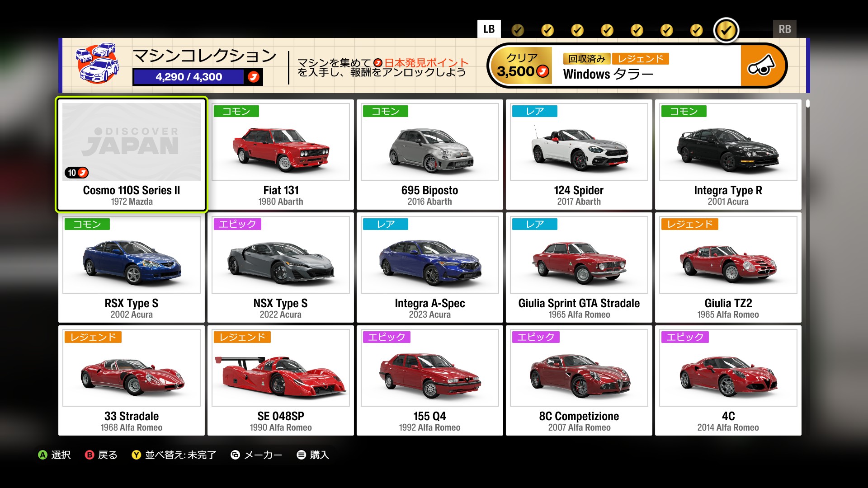Screen dimensions: 868x488
Task: Select the 4C car thumbnail
Action: (728, 368)
